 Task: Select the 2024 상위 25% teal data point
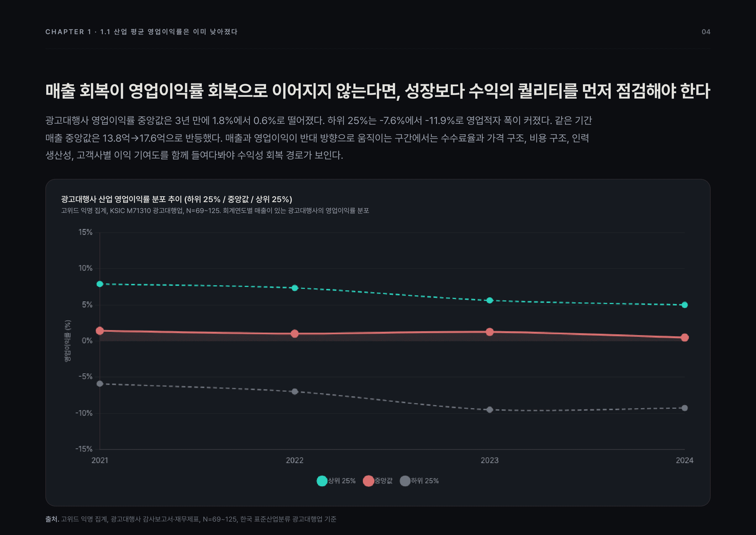pyautogui.click(x=685, y=305)
